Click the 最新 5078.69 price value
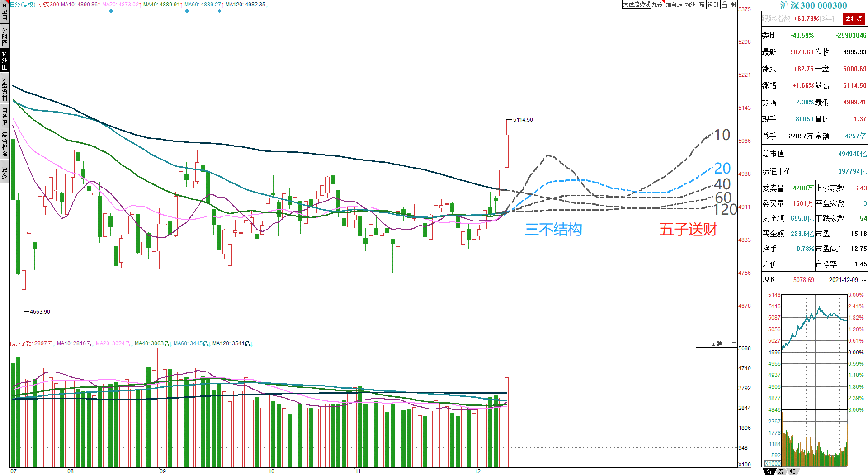868x475 pixels. pos(802,52)
